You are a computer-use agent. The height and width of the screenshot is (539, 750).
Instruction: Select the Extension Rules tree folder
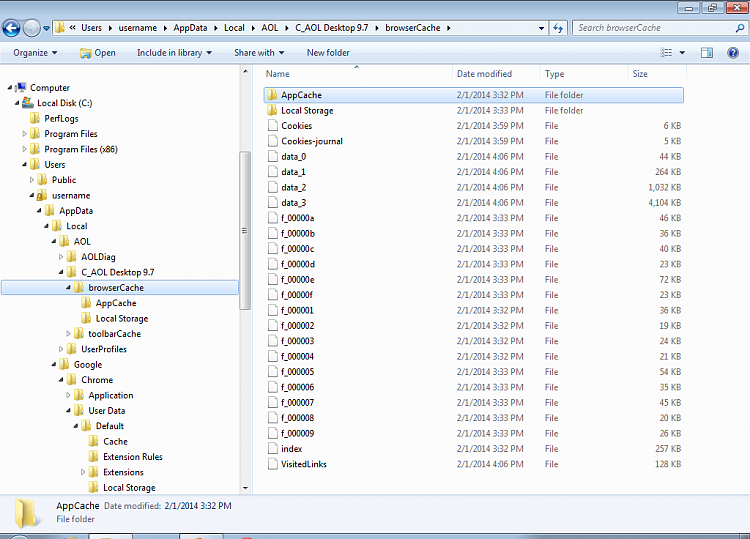pyautogui.click(x=132, y=457)
